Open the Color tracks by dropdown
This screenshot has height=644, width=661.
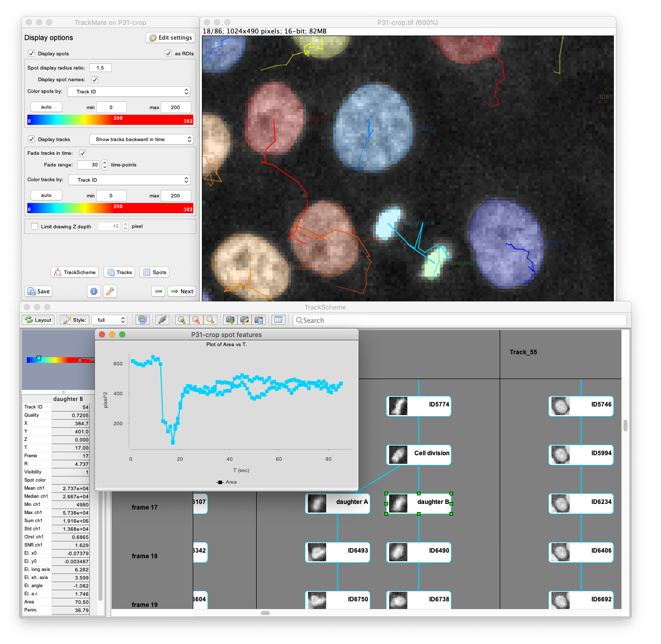pos(129,180)
